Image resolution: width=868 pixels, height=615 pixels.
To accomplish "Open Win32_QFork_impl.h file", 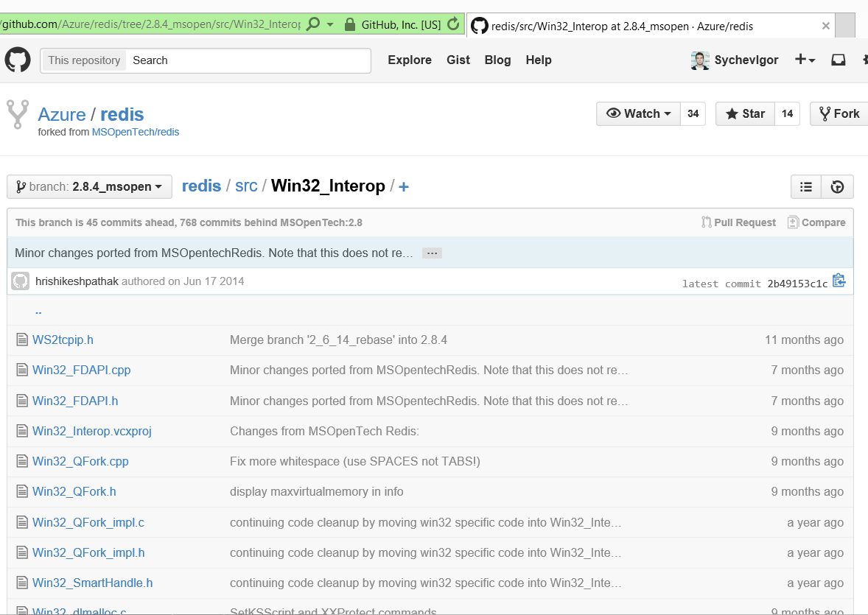I will [x=88, y=552].
